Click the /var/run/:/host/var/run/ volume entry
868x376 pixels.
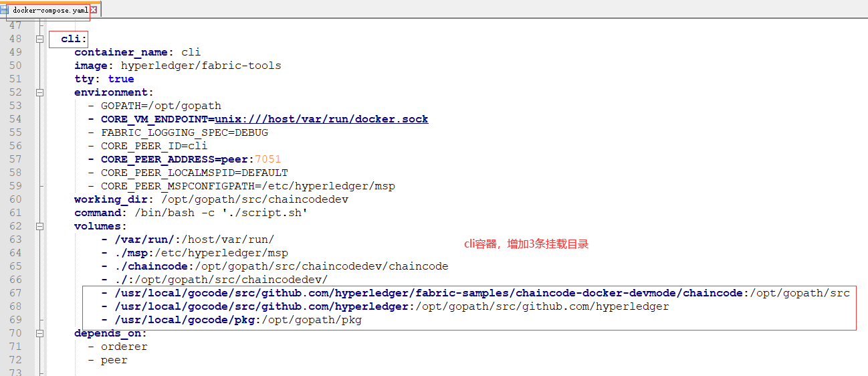(188, 240)
